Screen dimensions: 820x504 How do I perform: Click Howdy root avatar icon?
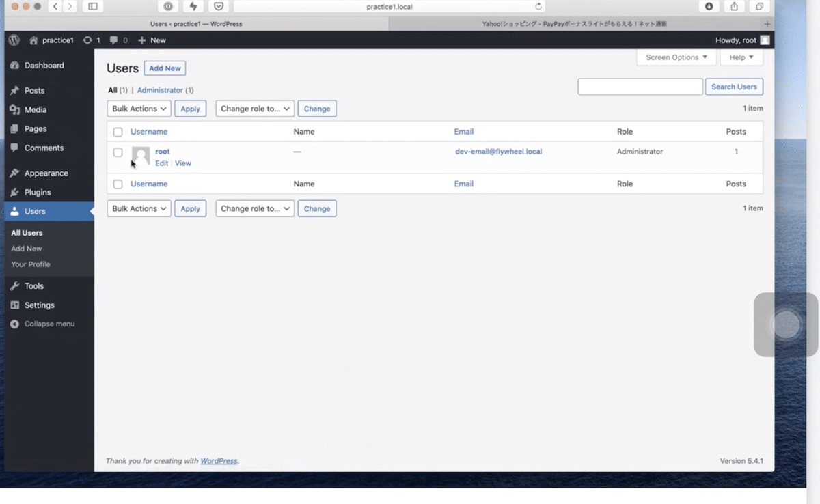pos(765,40)
